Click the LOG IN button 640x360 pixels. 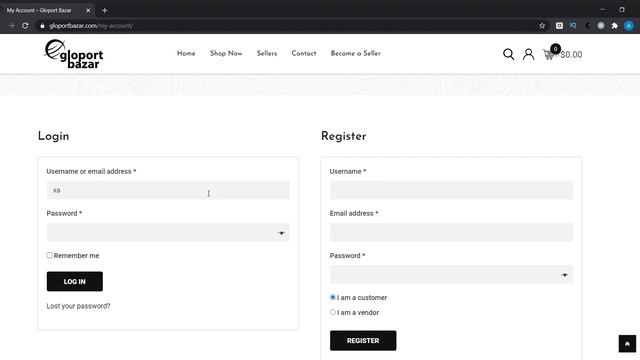pyautogui.click(x=75, y=281)
